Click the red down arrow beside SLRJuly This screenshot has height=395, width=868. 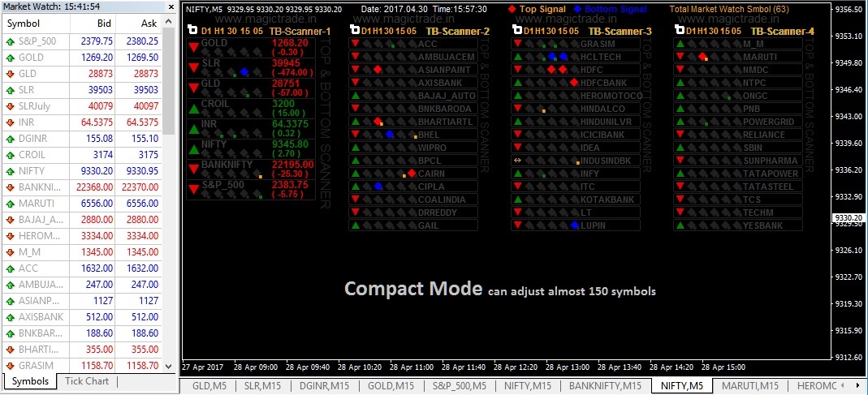(x=11, y=106)
